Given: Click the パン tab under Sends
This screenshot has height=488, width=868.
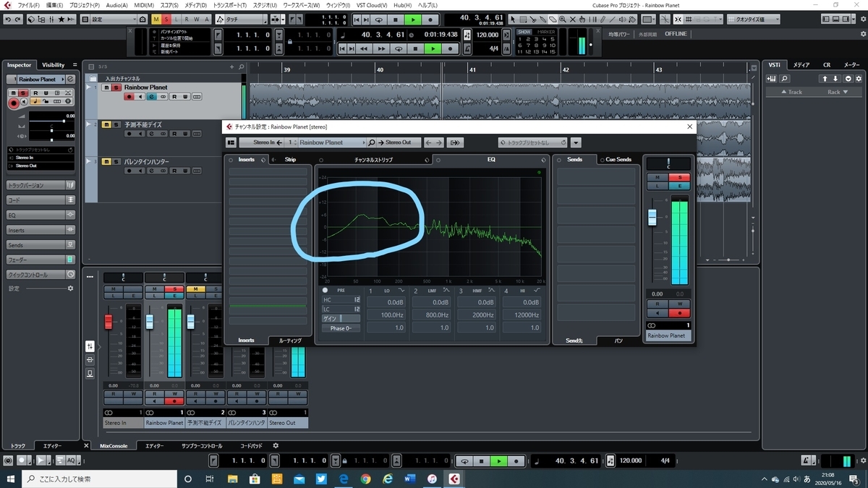Looking at the screenshot, I should [x=618, y=340].
